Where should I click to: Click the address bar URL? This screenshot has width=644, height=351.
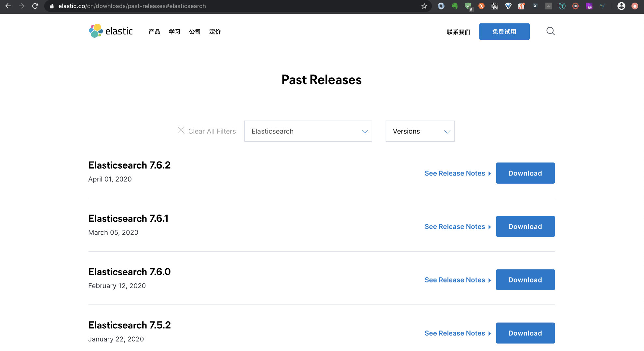[132, 6]
